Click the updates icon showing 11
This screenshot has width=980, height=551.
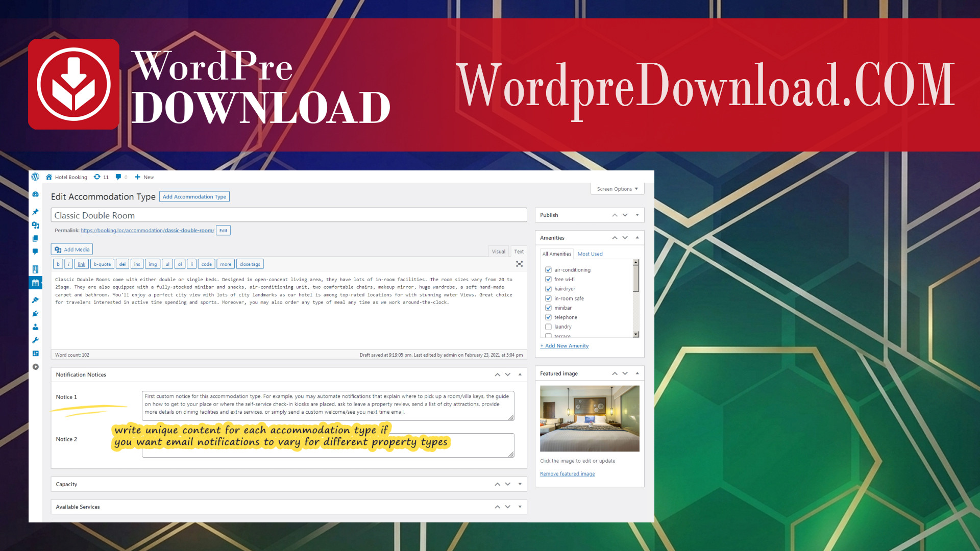coord(101,177)
